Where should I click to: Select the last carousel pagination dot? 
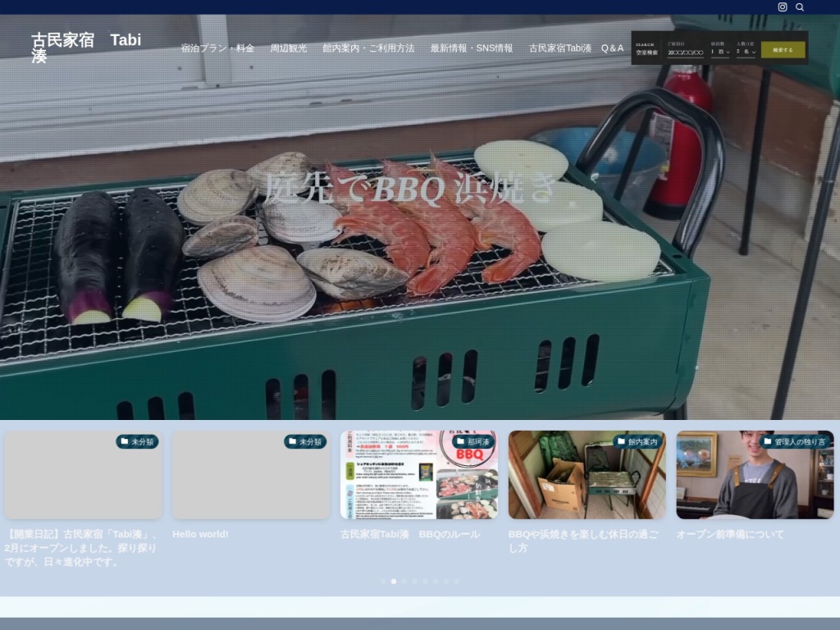point(457,581)
